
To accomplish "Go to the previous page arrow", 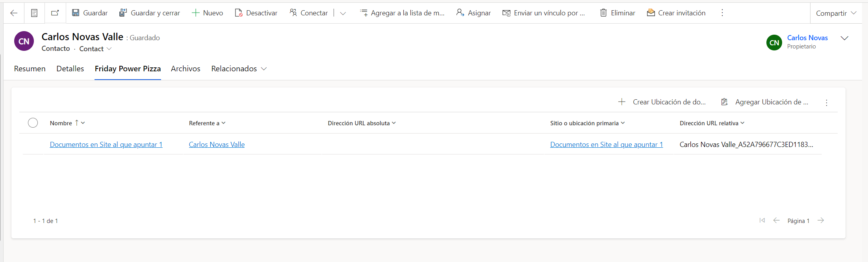I will click(776, 220).
